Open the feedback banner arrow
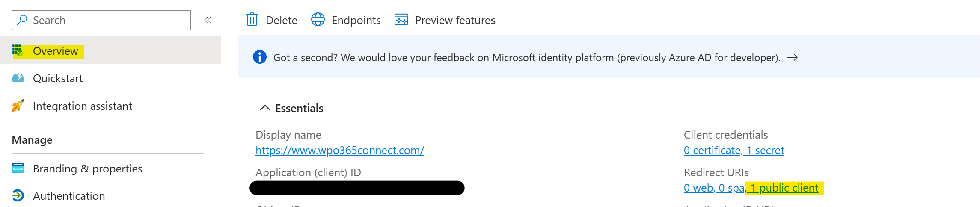The height and width of the screenshot is (207, 980). pyautogui.click(x=793, y=57)
